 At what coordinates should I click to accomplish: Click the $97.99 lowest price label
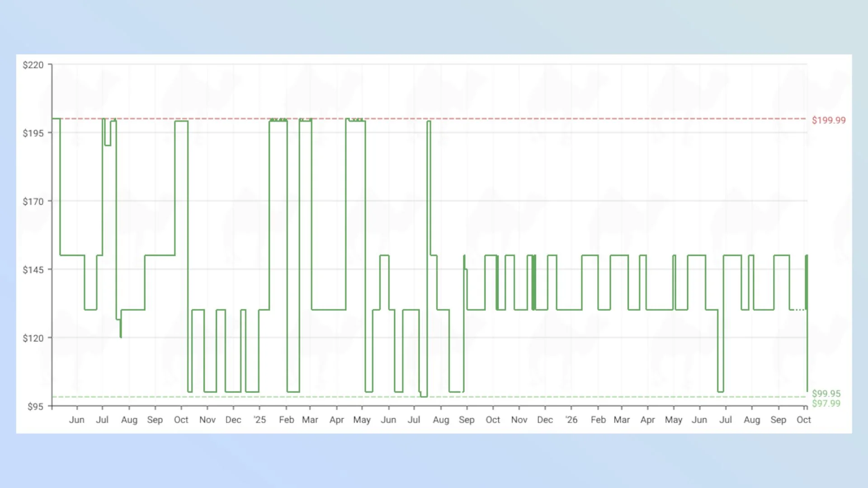[826, 404]
